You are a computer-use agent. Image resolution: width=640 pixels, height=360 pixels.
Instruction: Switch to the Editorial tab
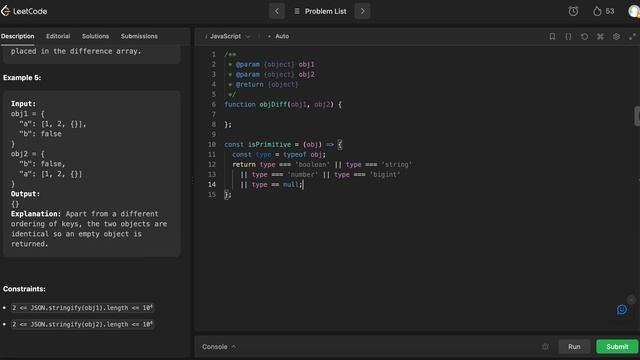(x=58, y=36)
